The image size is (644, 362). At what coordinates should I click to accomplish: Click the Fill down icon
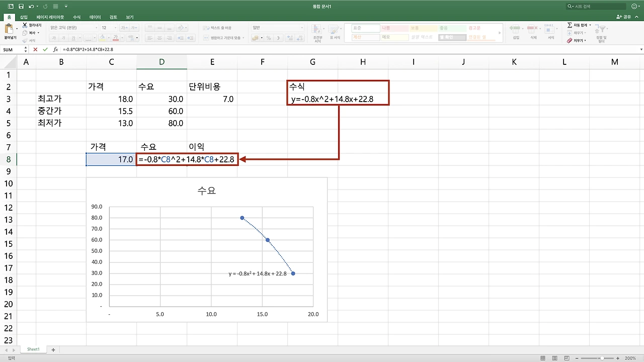[570, 33]
